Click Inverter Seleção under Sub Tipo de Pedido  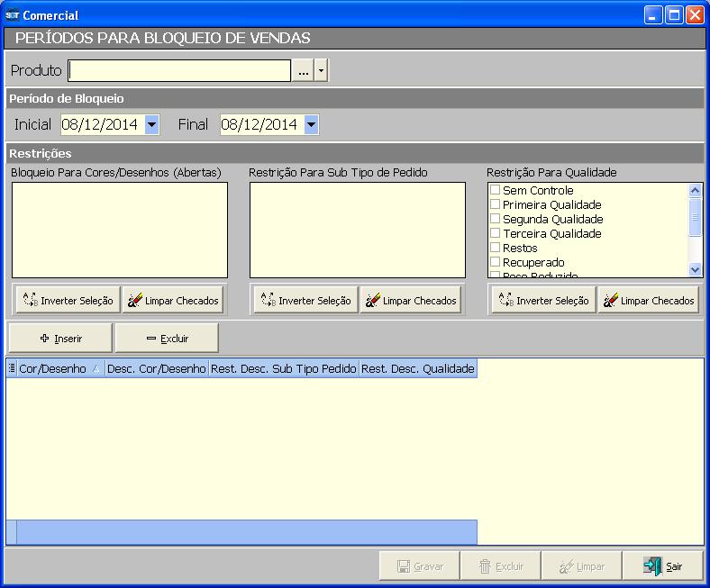coord(305,301)
